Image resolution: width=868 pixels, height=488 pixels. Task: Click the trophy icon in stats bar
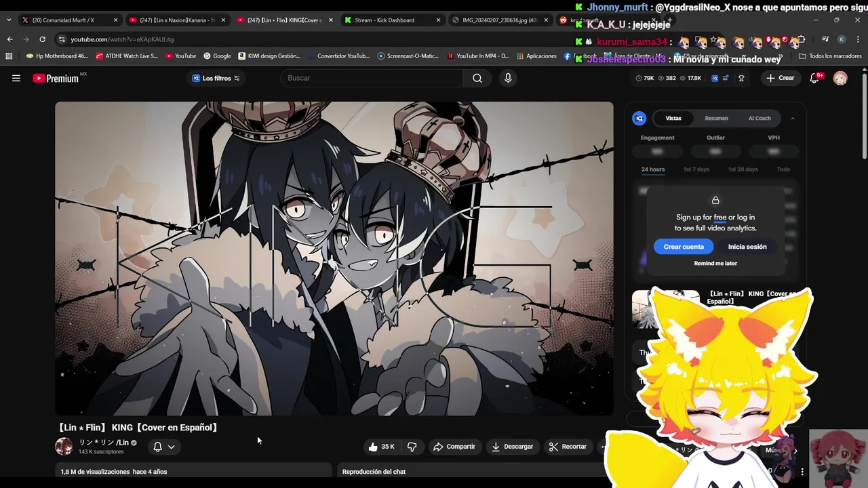click(x=741, y=78)
